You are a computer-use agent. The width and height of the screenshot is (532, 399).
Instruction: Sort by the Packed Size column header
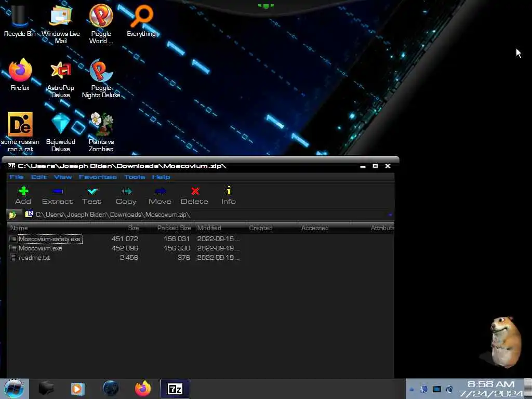pyautogui.click(x=168, y=228)
